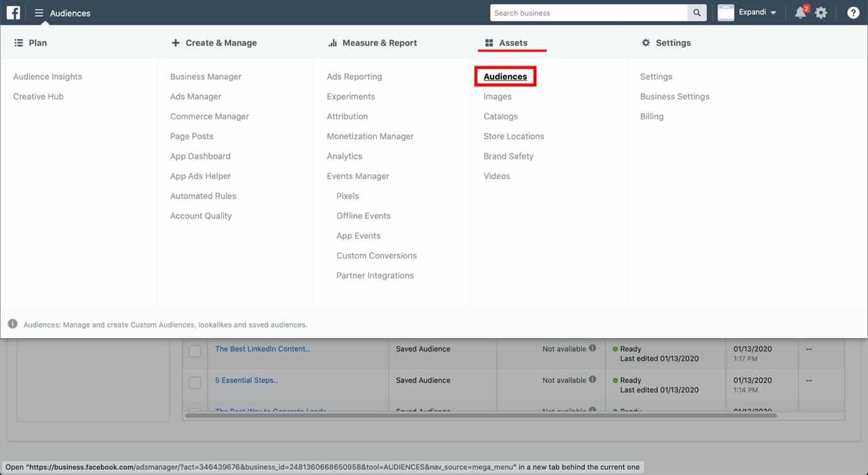The height and width of the screenshot is (475, 868).
Task: Click info icon in 5 Essential Steps row
Action: click(x=593, y=379)
